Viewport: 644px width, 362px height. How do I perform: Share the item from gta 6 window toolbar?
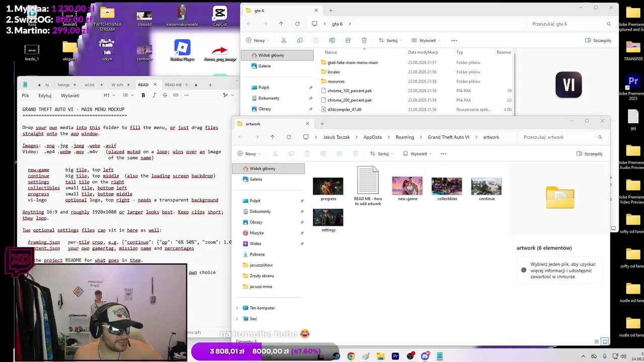point(348,40)
